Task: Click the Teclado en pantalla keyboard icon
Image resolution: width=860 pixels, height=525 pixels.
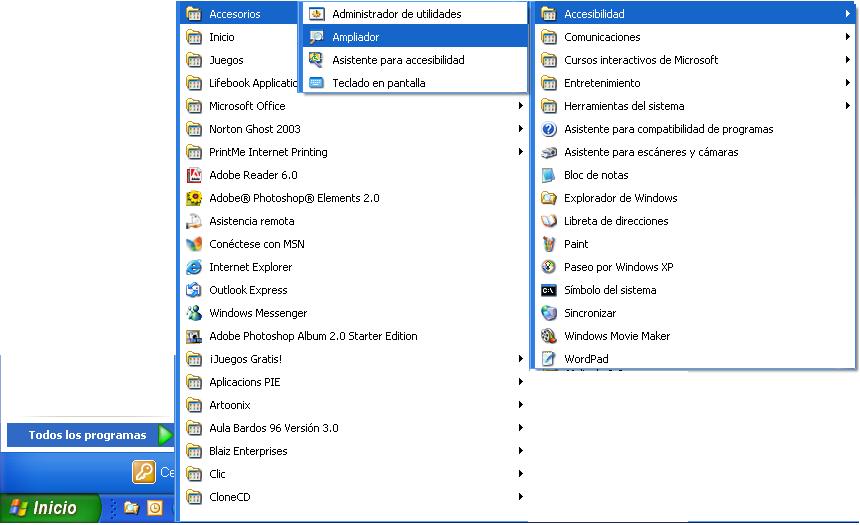Action: (x=316, y=83)
